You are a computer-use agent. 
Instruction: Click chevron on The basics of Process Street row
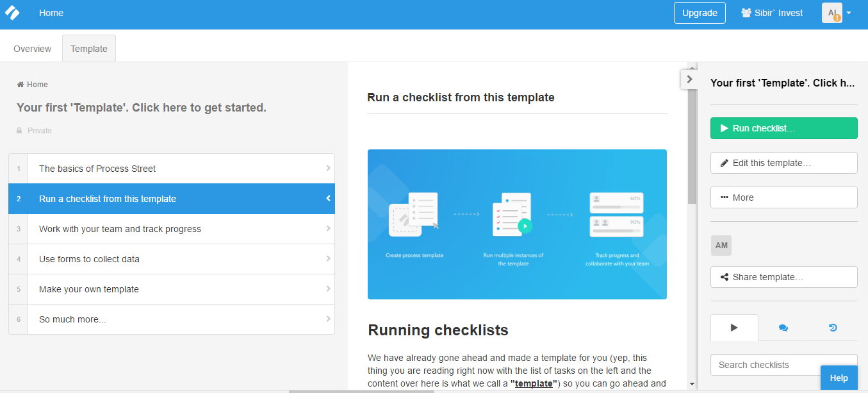click(328, 169)
